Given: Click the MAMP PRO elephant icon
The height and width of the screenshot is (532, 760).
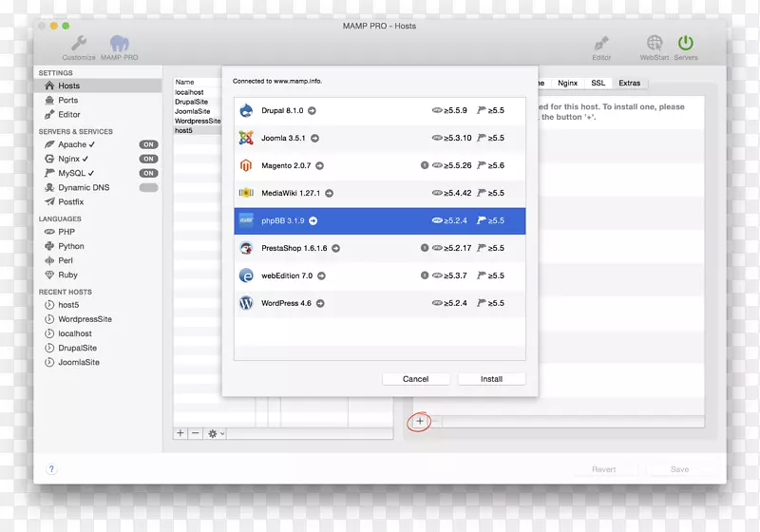Looking at the screenshot, I should pos(120,43).
